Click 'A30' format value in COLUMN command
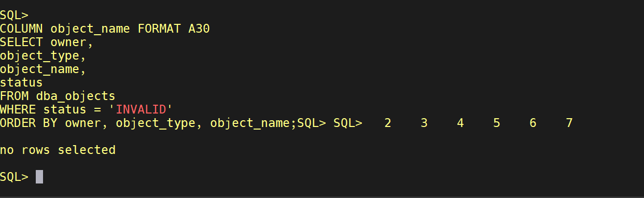 coord(199,29)
